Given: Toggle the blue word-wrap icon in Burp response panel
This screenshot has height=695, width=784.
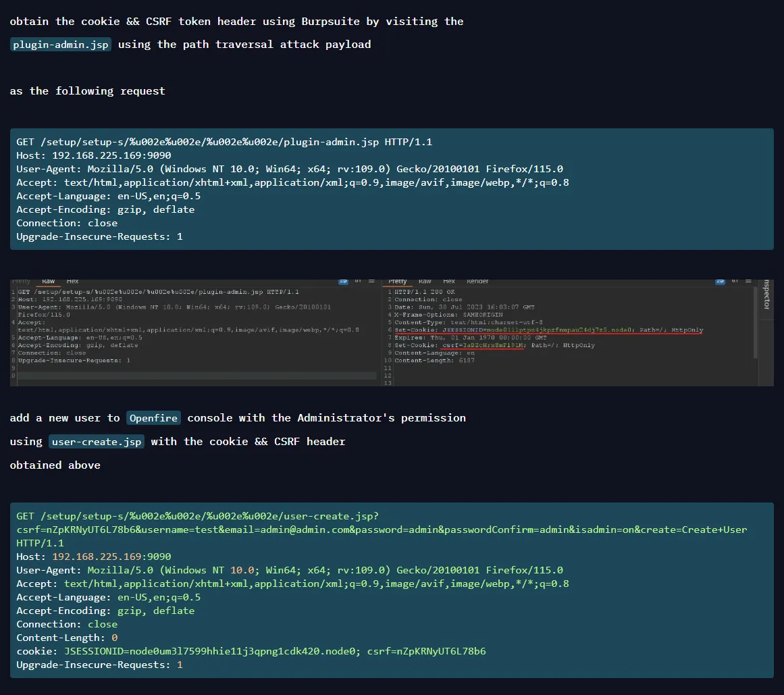Looking at the screenshot, I should click(x=720, y=282).
